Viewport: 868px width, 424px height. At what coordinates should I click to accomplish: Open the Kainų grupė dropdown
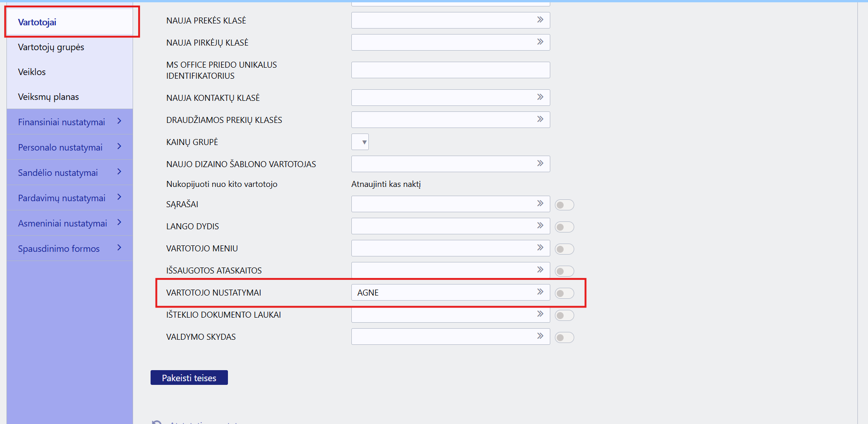[360, 142]
